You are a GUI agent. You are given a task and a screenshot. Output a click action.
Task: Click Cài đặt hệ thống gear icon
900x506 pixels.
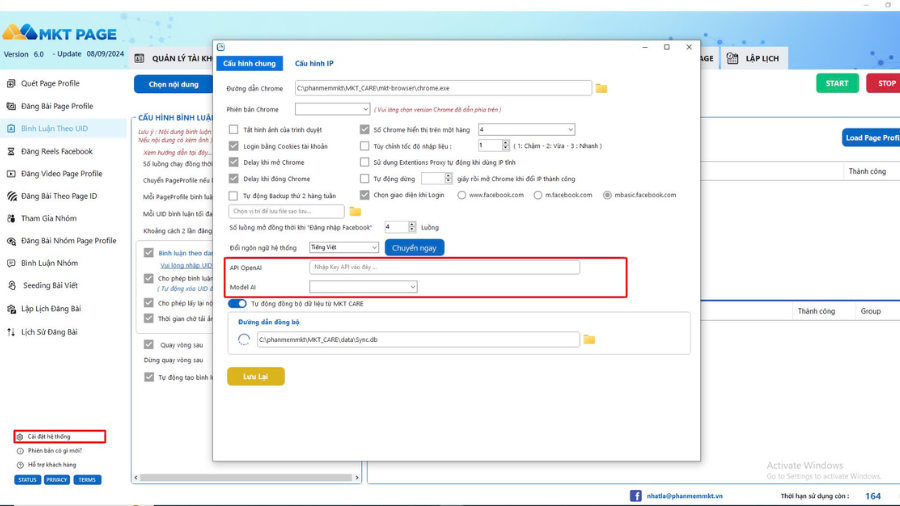pyautogui.click(x=20, y=437)
